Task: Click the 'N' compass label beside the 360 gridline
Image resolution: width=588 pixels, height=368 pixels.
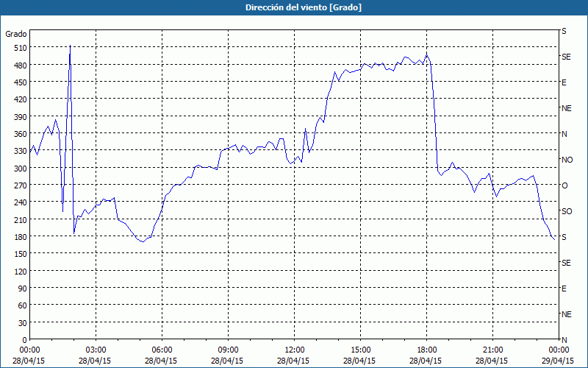Action: [x=564, y=134]
